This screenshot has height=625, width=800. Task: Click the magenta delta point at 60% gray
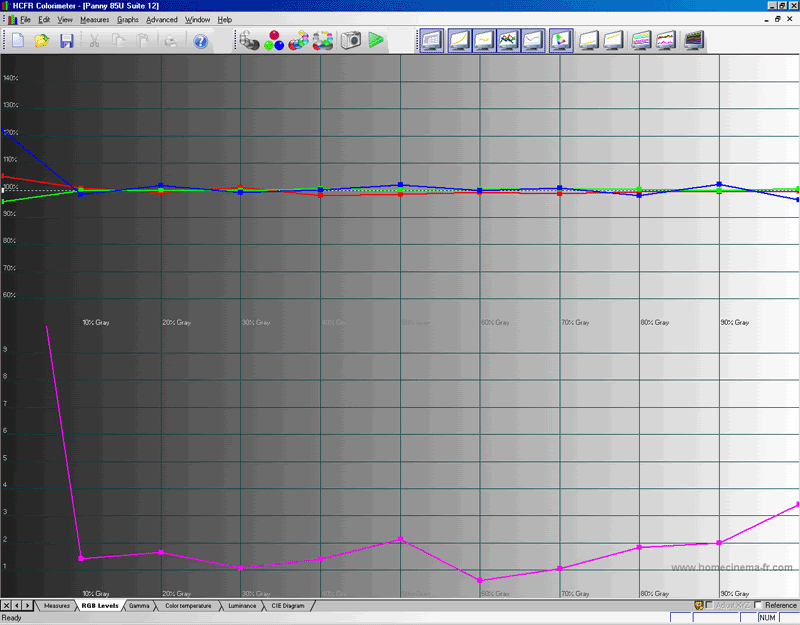coord(480,581)
